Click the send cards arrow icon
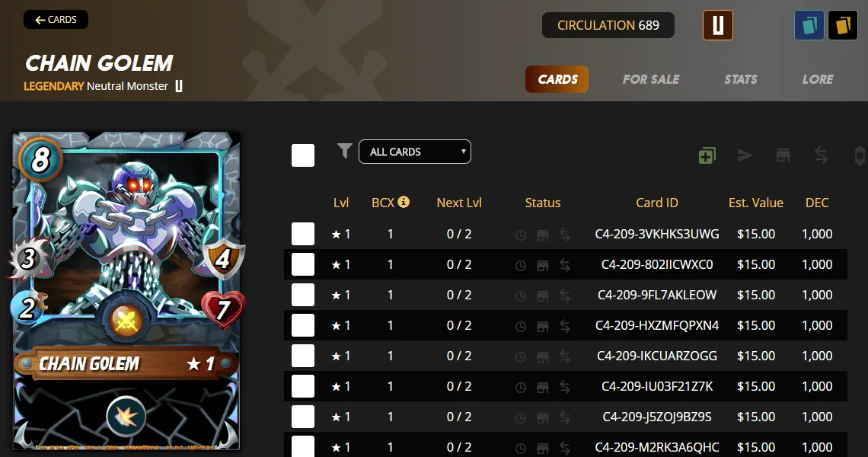This screenshot has height=457, width=868. click(745, 155)
